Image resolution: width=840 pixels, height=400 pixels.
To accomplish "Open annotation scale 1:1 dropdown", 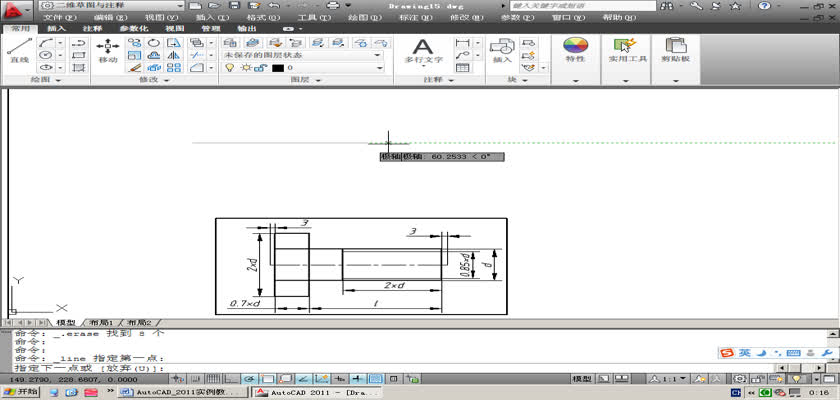I will pos(670,379).
